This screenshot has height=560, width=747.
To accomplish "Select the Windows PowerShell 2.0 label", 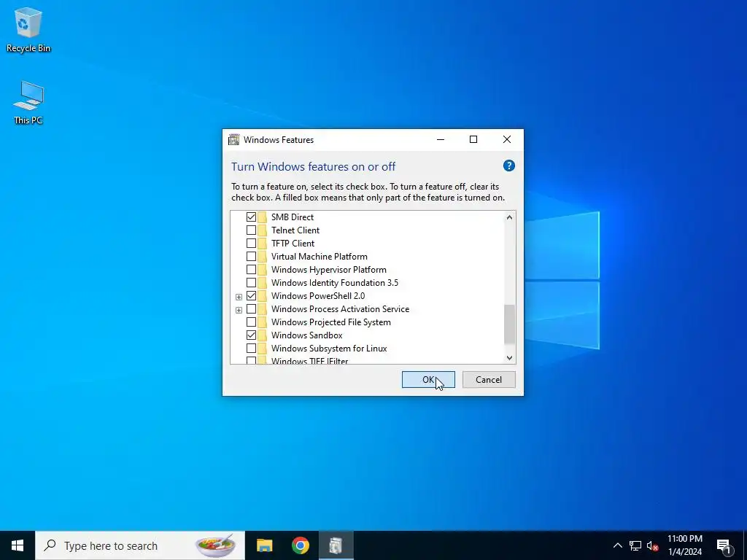I will [318, 296].
